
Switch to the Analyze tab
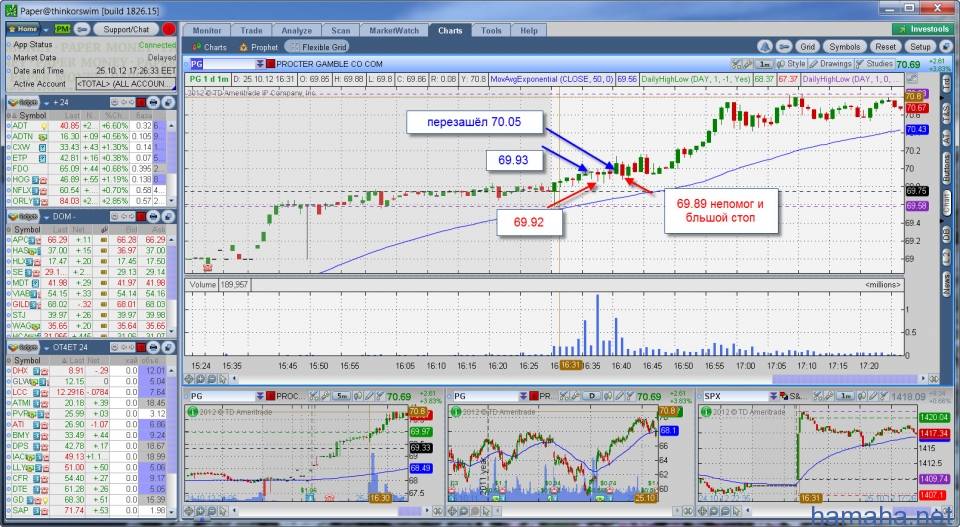296,31
